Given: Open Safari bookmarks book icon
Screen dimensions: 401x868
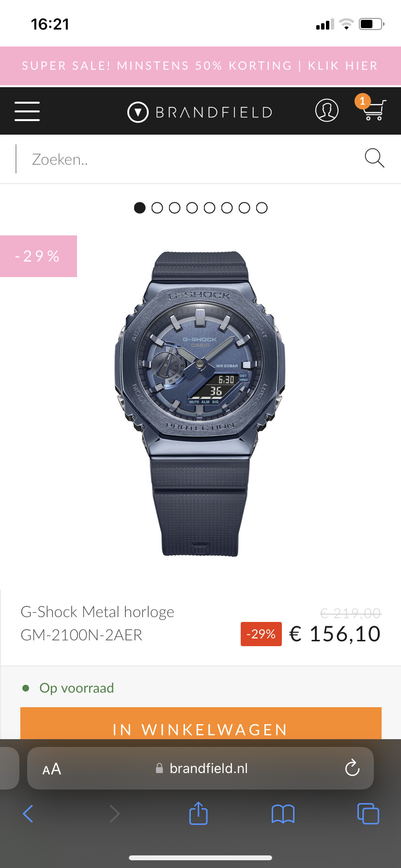Looking at the screenshot, I should (x=283, y=814).
